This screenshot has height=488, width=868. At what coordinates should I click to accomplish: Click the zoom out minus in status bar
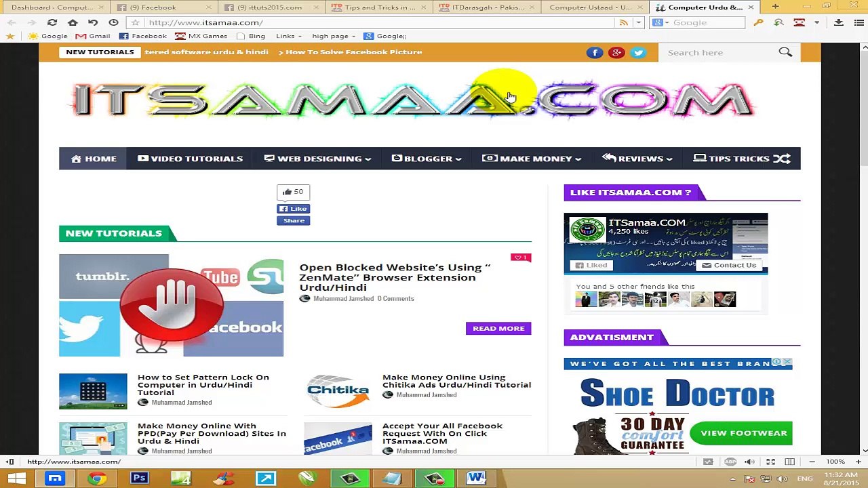812,462
